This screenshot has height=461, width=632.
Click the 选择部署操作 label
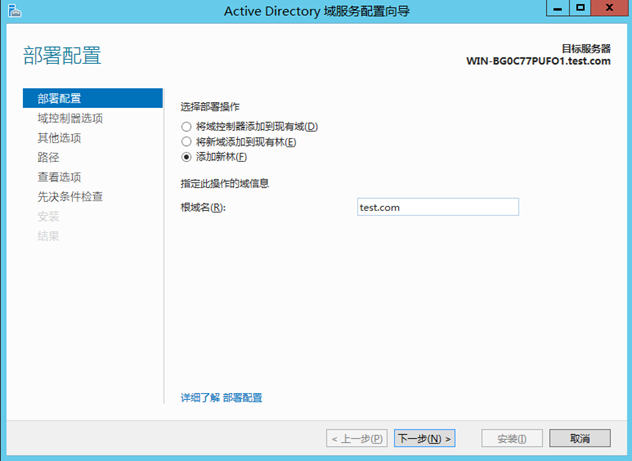(x=210, y=107)
